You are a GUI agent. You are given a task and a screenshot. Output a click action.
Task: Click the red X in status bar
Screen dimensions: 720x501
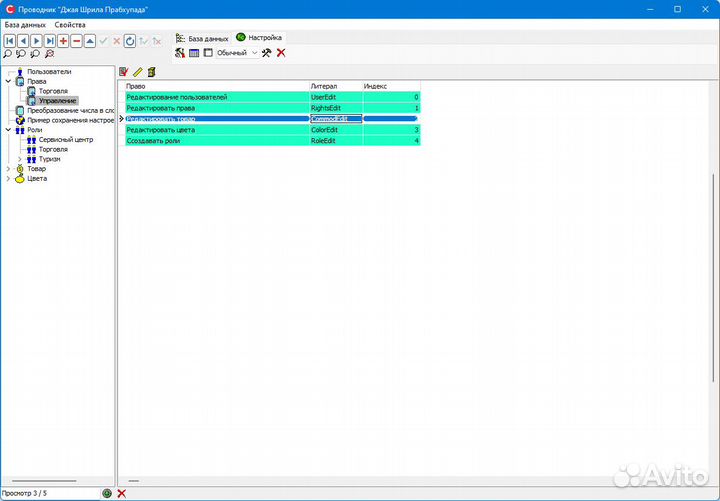point(121,493)
